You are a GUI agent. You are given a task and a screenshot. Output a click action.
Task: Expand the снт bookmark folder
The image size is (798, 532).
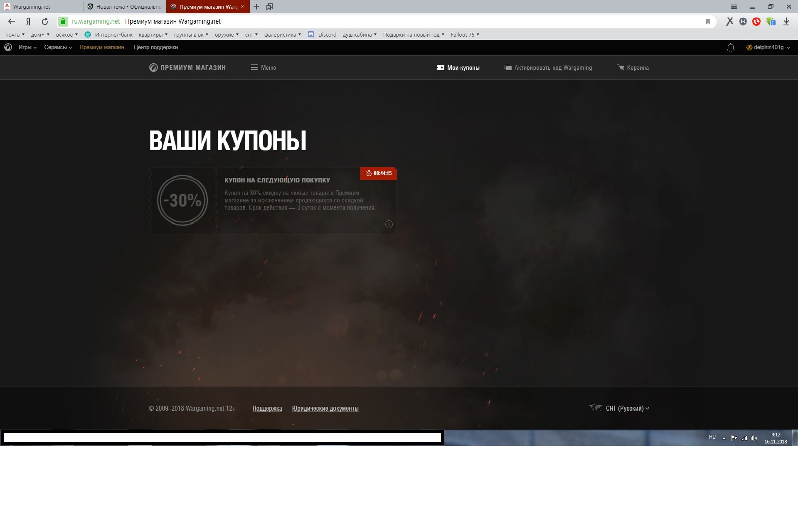pyautogui.click(x=251, y=34)
